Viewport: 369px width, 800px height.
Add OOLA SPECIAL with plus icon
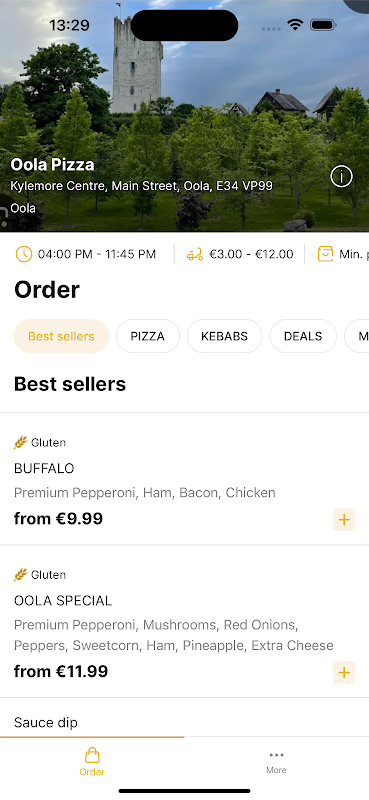pyautogui.click(x=344, y=672)
